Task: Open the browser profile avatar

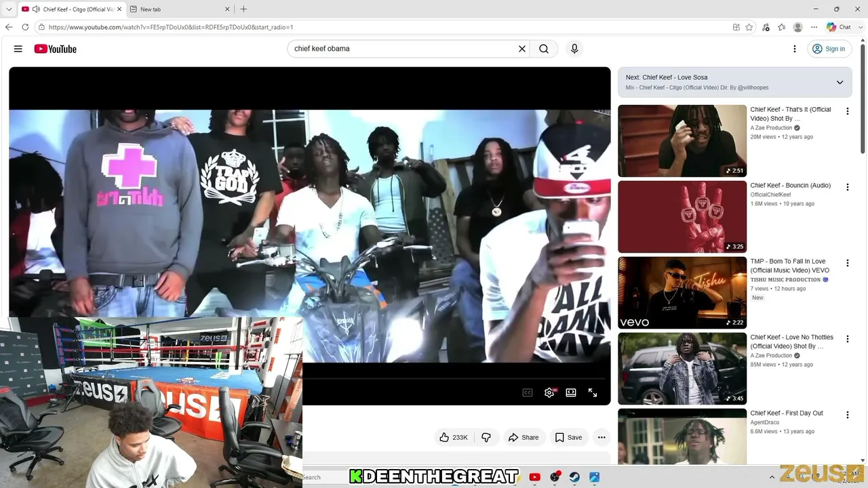Action: click(x=798, y=27)
